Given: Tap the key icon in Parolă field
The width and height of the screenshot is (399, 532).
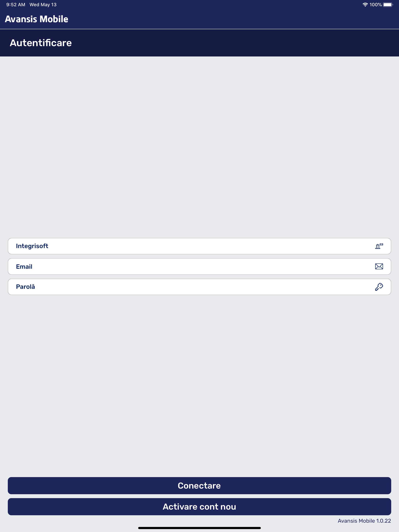Looking at the screenshot, I should 379,287.
